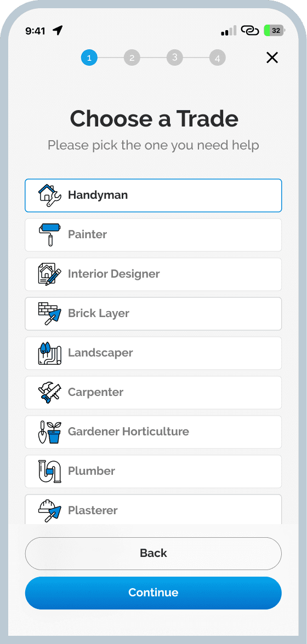Choose Gardener Horticulture from the list
Image resolution: width=307 pixels, height=644 pixels.
[x=153, y=432]
